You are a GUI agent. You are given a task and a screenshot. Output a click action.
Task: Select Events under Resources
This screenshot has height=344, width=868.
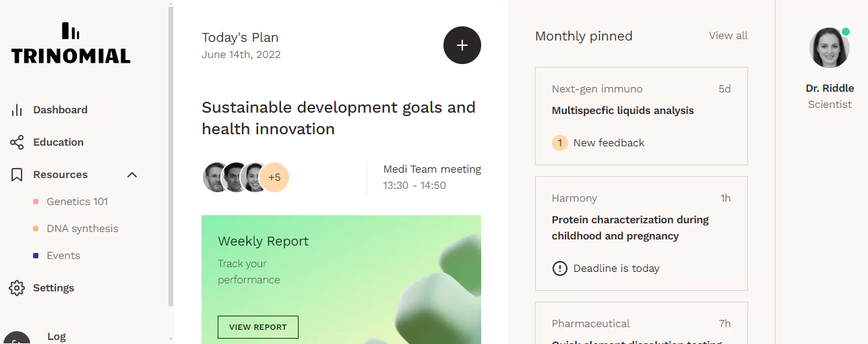(x=63, y=256)
